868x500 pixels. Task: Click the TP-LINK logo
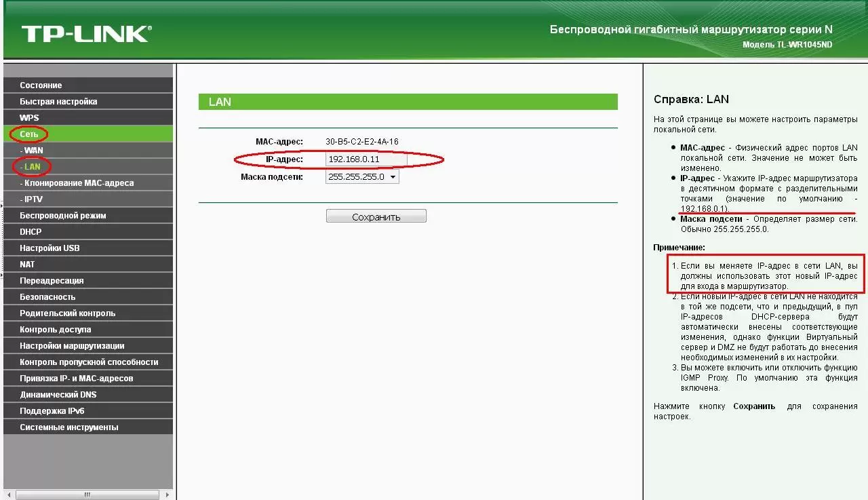pos(86,33)
